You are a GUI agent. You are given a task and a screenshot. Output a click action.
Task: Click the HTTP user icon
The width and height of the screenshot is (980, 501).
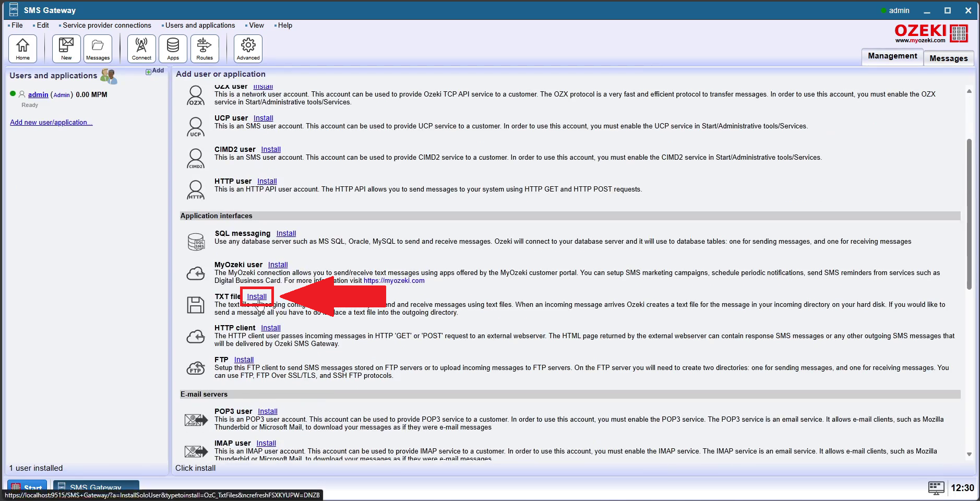point(196,190)
